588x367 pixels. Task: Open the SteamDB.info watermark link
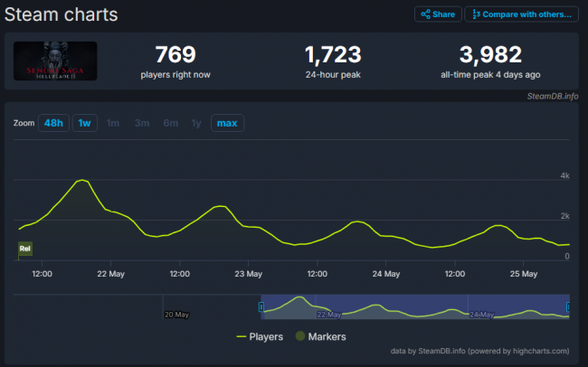[x=553, y=97]
